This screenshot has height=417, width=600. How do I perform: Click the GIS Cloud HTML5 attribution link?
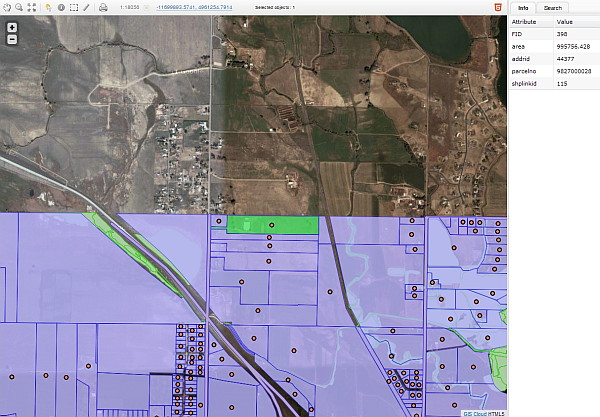(484, 414)
